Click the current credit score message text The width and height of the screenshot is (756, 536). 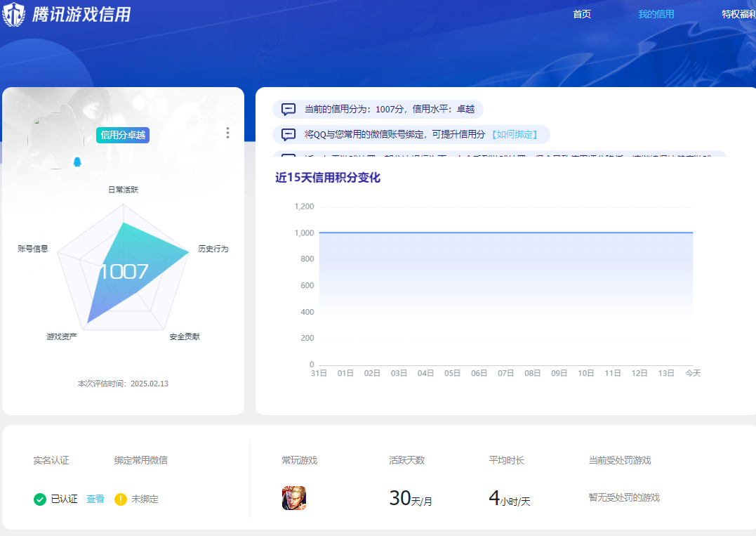pos(390,110)
